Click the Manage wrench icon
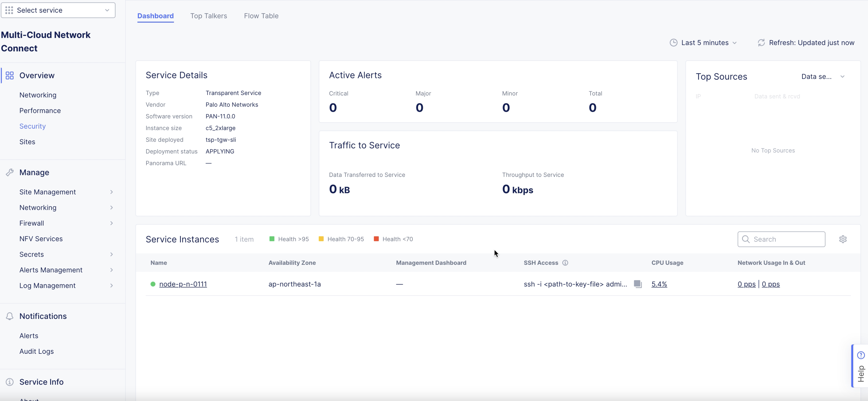The image size is (868, 401). tap(9, 172)
